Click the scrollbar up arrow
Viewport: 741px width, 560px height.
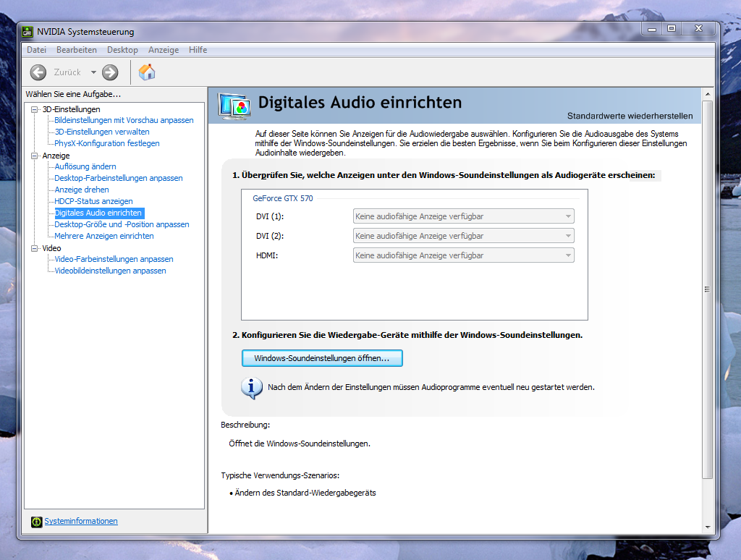708,94
